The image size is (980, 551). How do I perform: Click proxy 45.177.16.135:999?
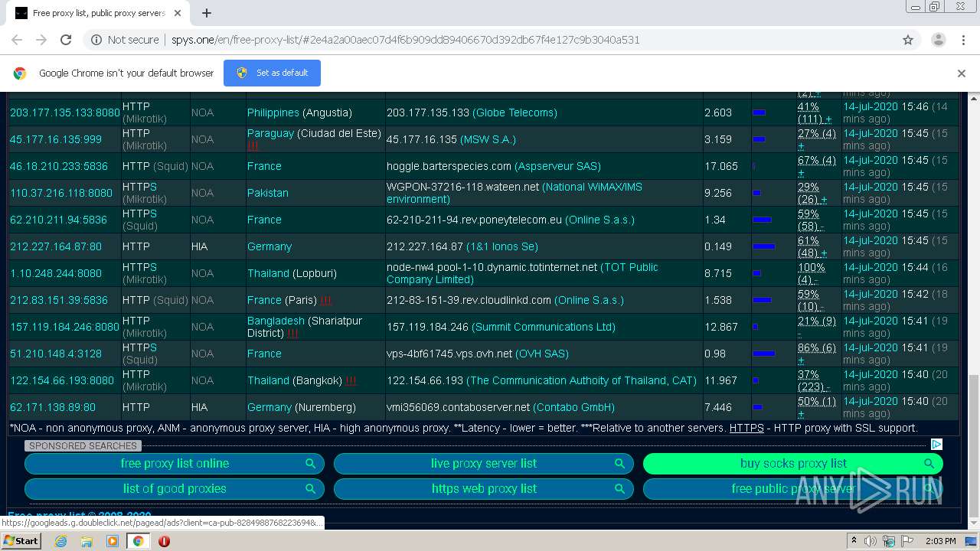(55, 139)
